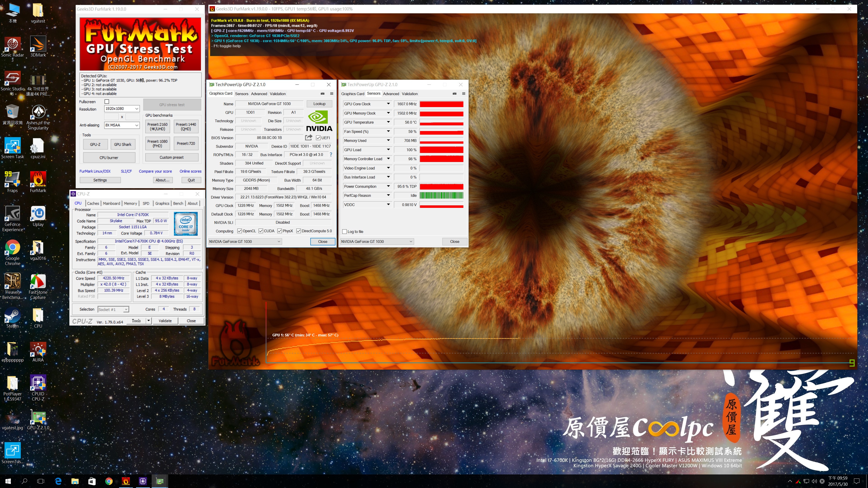Open File Explorer from taskbar
The width and height of the screenshot is (868, 488).
click(75, 481)
